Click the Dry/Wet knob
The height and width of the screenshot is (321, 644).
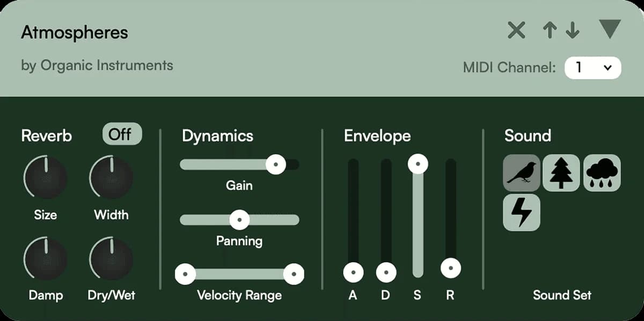[x=111, y=259]
